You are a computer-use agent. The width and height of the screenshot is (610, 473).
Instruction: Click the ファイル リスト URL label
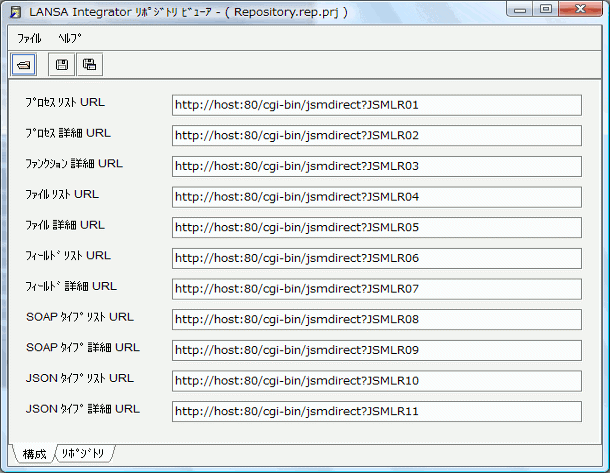62,194
